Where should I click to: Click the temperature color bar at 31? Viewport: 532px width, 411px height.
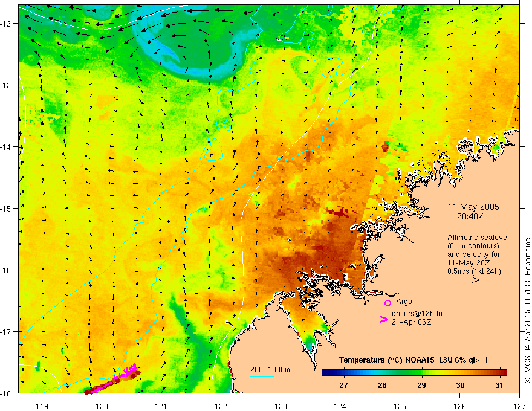click(499, 373)
